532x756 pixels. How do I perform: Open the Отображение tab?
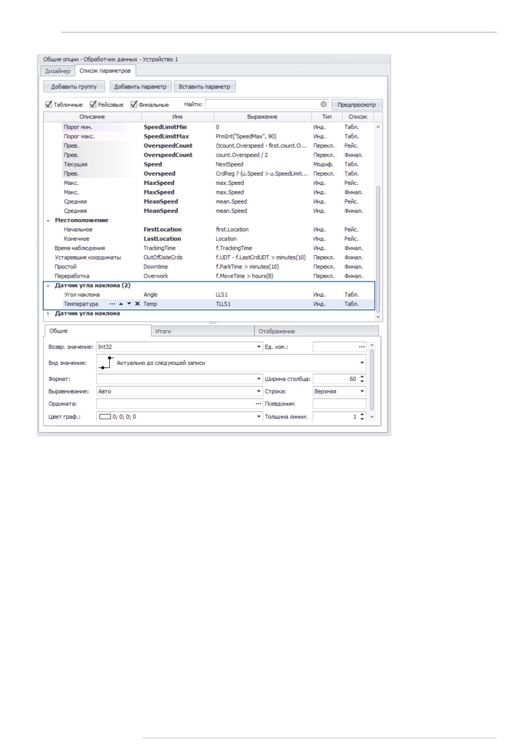[x=316, y=331]
